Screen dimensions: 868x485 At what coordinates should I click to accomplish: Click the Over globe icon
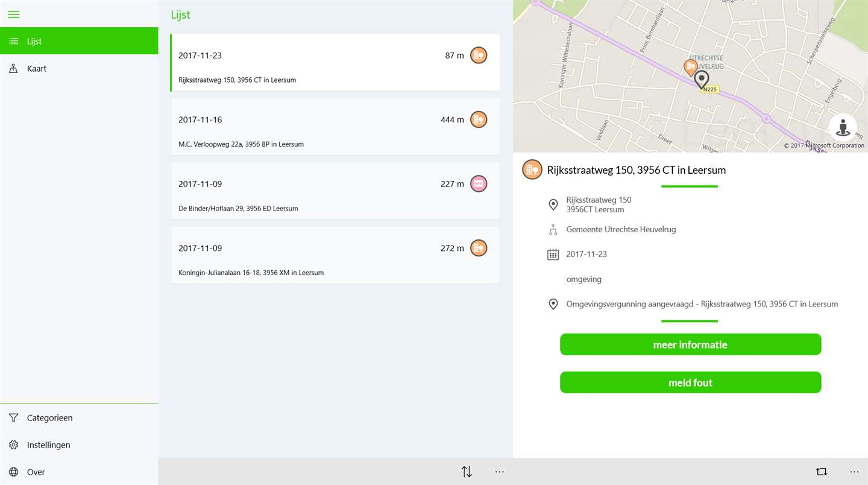[13, 472]
